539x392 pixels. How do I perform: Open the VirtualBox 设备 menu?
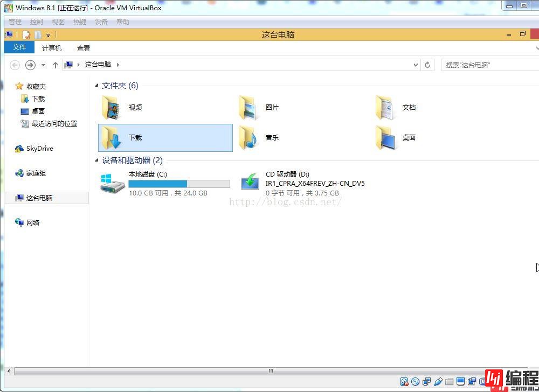[101, 22]
